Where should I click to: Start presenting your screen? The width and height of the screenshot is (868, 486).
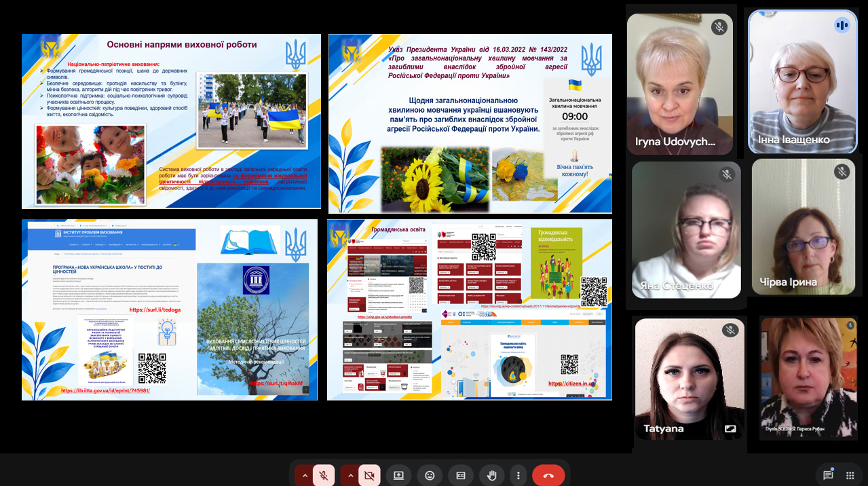point(399,475)
